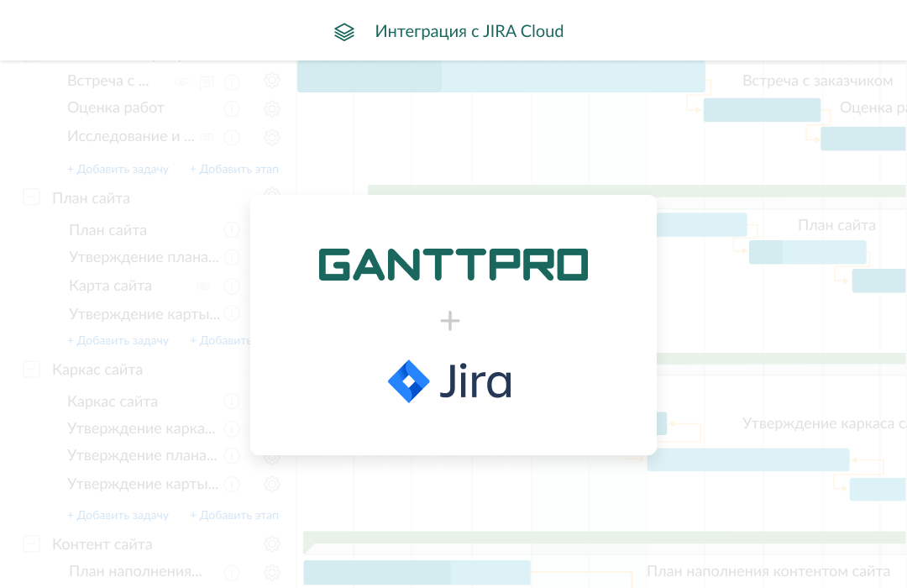Click План наполнения контентом сайта Gantt bar
Image resolution: width=907 pixels, height=588 pixels.
(417, 572)
